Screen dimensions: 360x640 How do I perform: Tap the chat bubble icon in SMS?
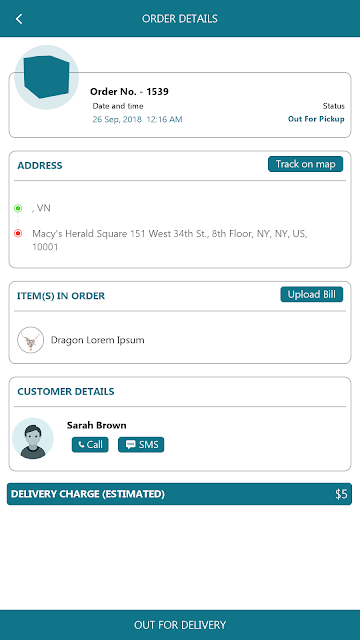[131, 444]
